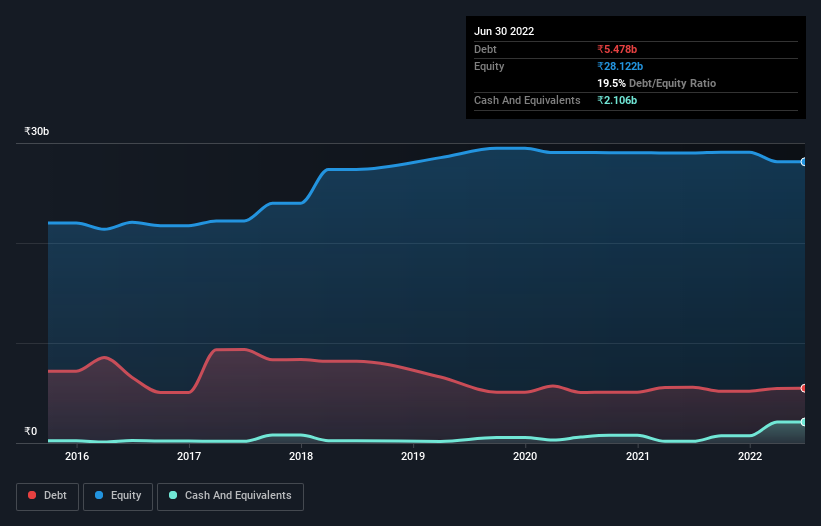
Task: Select the Equity data point marker at Jun 2022
Action: pyautogui.click(x=804, y=162)
